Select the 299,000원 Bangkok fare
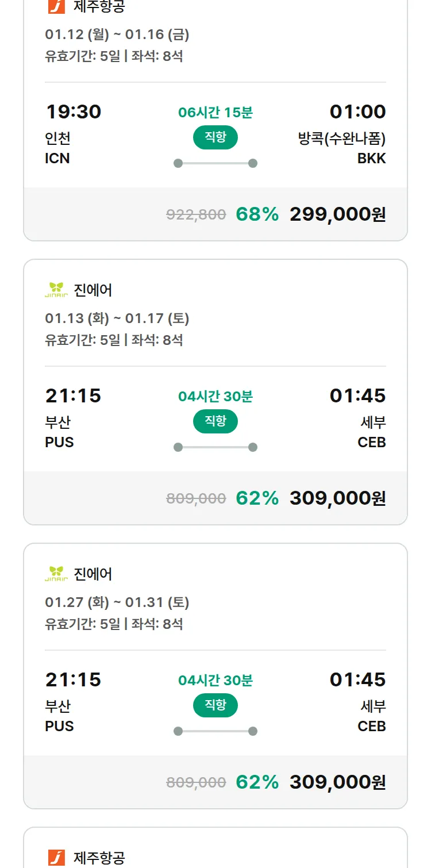 pos(337,214)
